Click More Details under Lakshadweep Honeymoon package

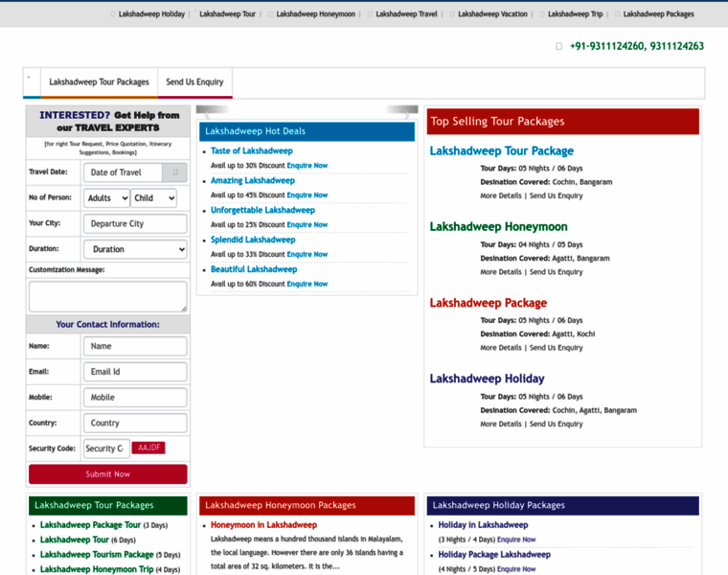point(501,272)
